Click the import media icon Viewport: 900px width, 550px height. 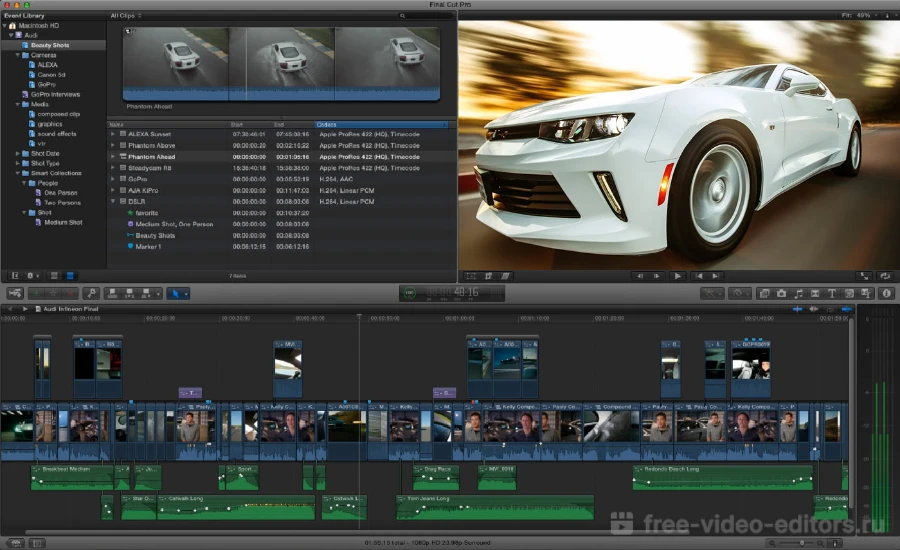[x=15, y=293]
